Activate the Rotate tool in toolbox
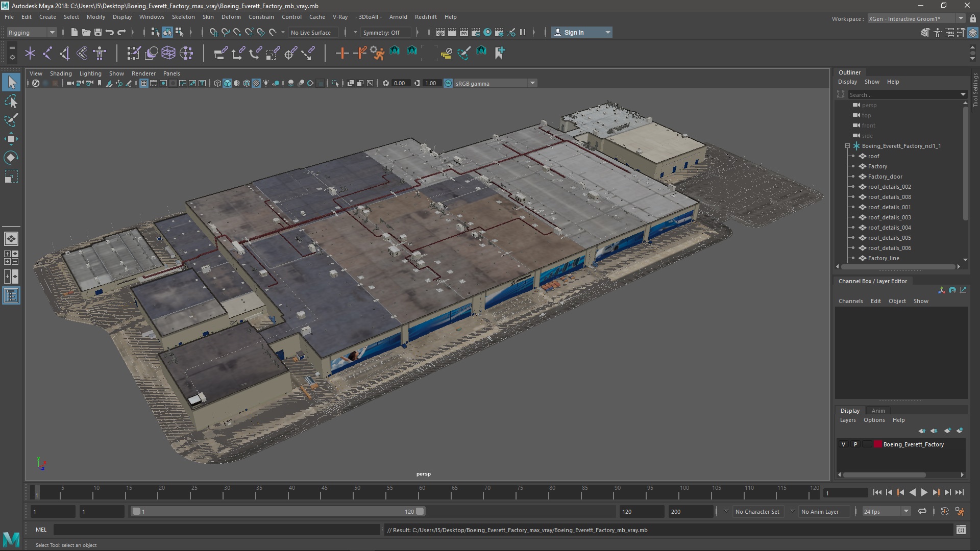The image size is (980, 551). (x=11, y=158)
